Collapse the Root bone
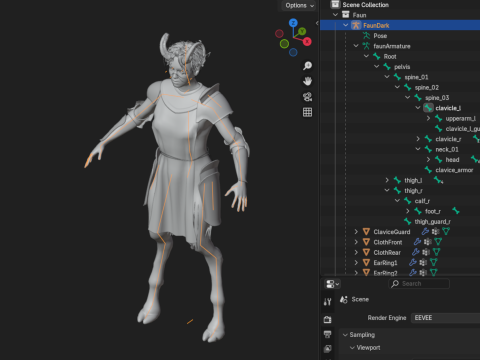The height and width of the screenshot is (360, 480). tap(366, 56)
